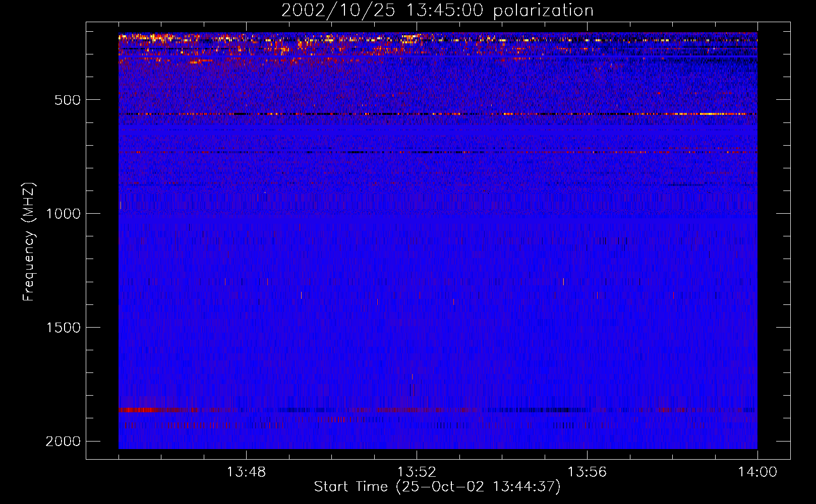
Task: Click the 14:00 time tick label
Action: coord(757,472)
